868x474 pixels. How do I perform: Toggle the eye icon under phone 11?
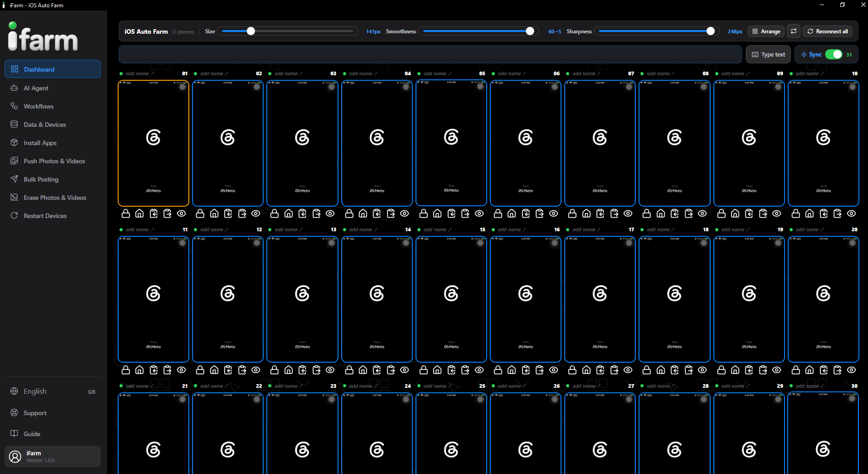click(x=182, y=370)
